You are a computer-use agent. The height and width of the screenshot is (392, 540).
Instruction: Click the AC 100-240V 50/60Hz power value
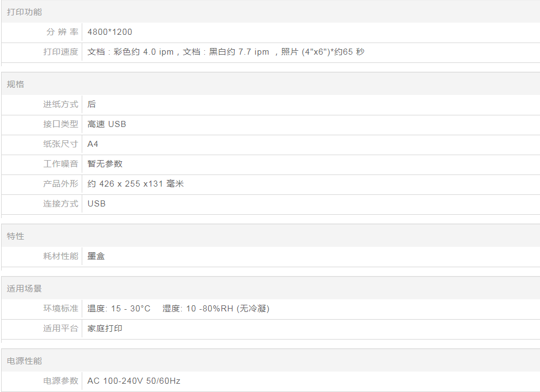click(x=134, y=381)
